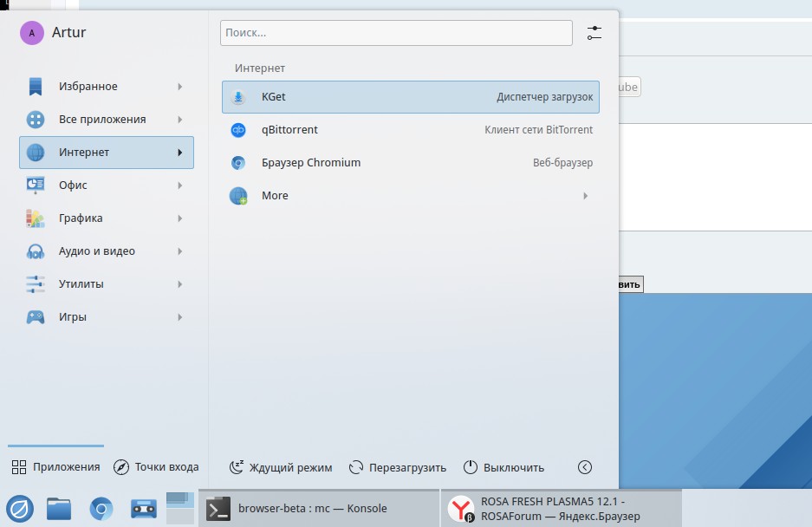The image size is (812, 527).
Task: Open the More submenu entry
Action: click(x=411, y=196)
